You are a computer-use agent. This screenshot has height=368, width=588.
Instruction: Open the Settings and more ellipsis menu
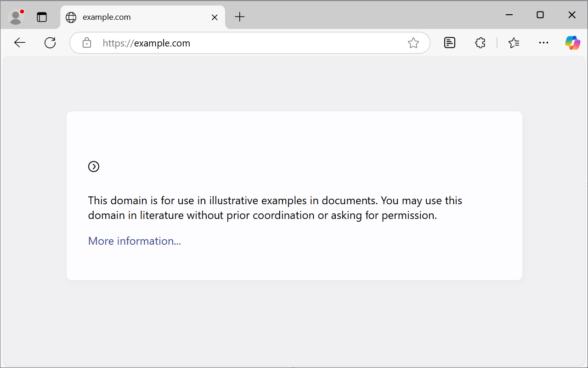543,43
